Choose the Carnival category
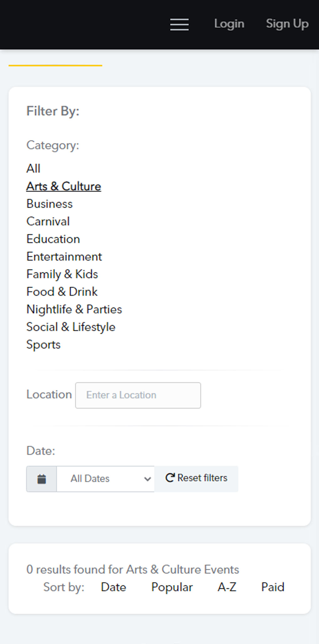 point(48,221)
